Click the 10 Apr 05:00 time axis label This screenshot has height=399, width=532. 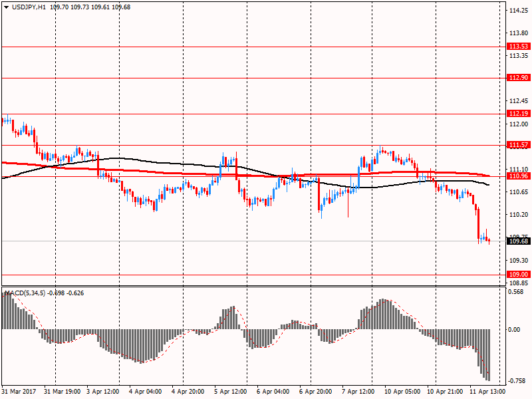[x=402, y=391]
